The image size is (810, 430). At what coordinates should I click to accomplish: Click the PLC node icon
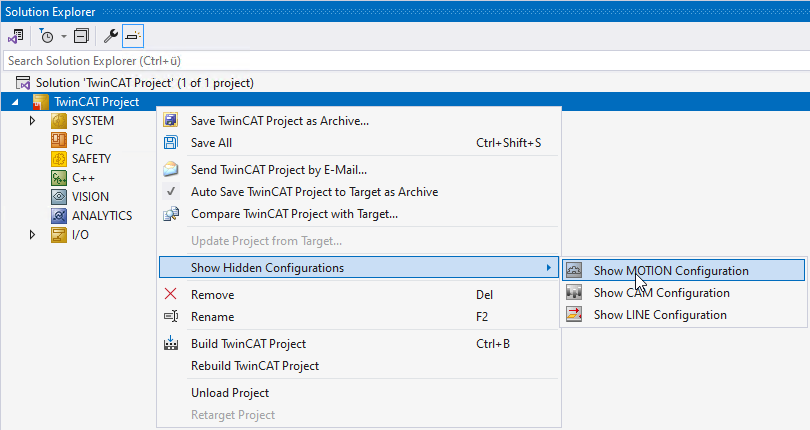click(59, 140)
